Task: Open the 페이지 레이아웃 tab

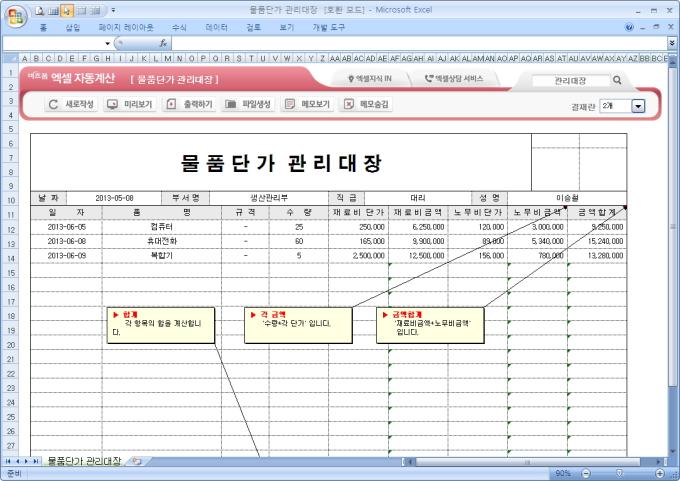Action: pyautogui.click(x=126, y=27)
